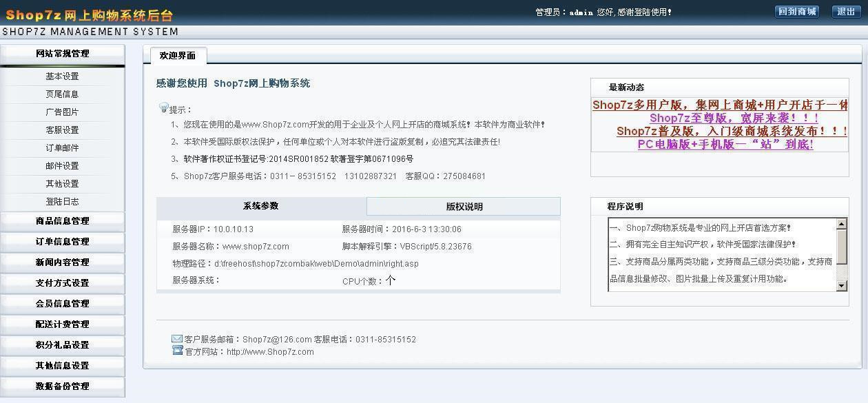Click the 回到商城 button
Viewport: 868px width, 403px height.
coord(797,12)
